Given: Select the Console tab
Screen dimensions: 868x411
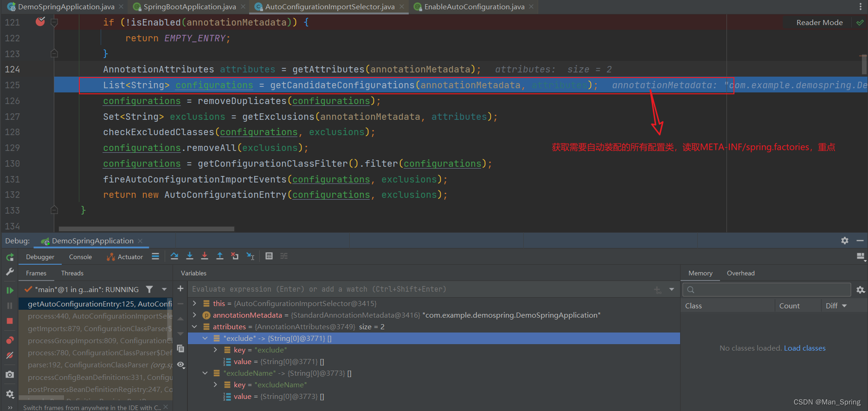Looking at the screenshot, I should pyautogui.click(x=80, y=257).
